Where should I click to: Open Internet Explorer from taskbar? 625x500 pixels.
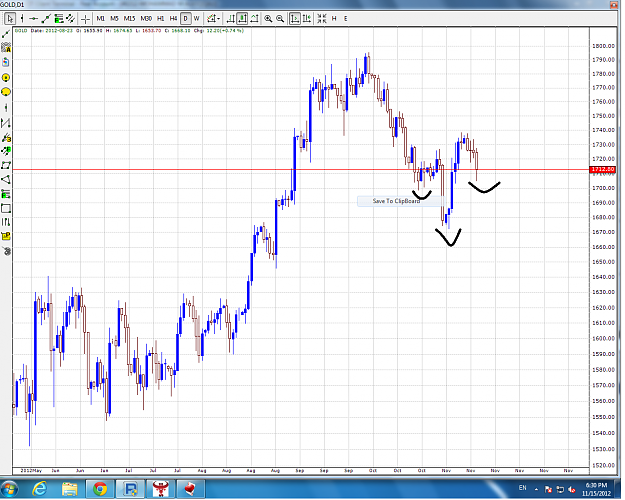coord(40,489)
